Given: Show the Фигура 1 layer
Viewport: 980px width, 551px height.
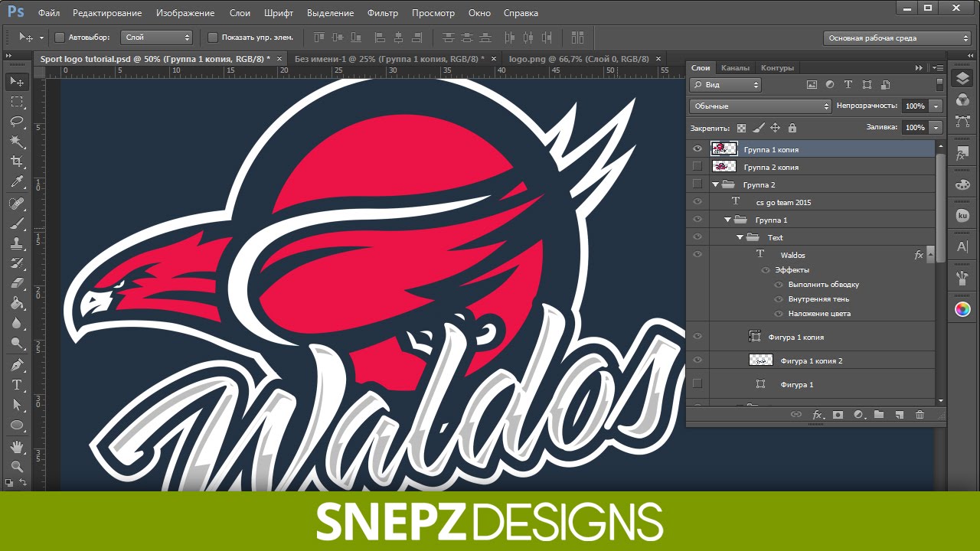Looking at the screenshot, I should click(x=697, y=384).
